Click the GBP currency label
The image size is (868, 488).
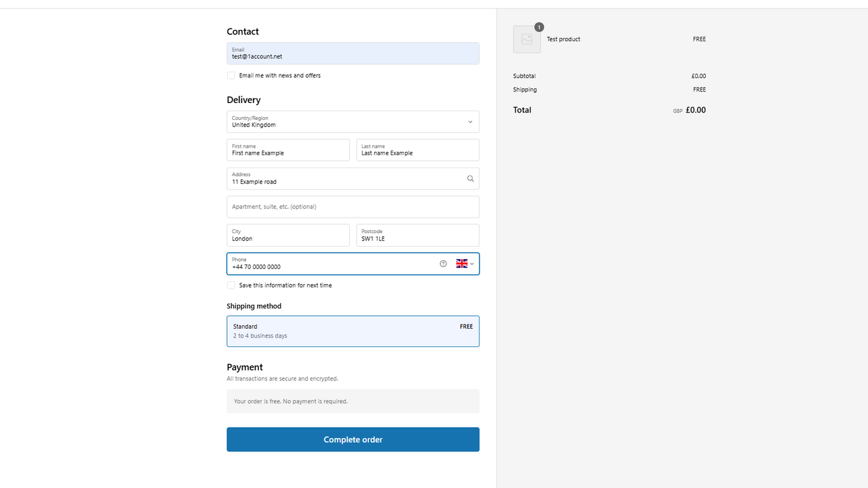click(677, 111)
